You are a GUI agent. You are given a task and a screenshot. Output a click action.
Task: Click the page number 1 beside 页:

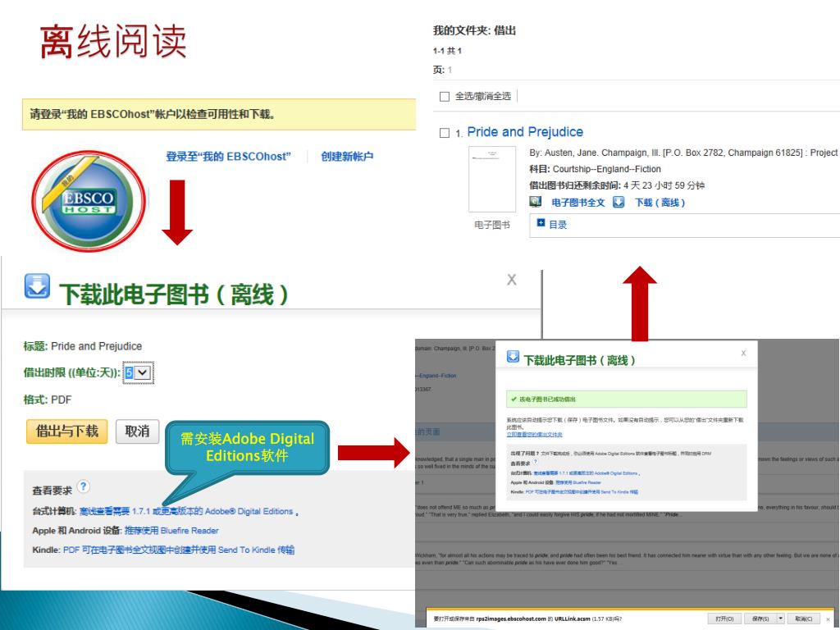[450, 71]
